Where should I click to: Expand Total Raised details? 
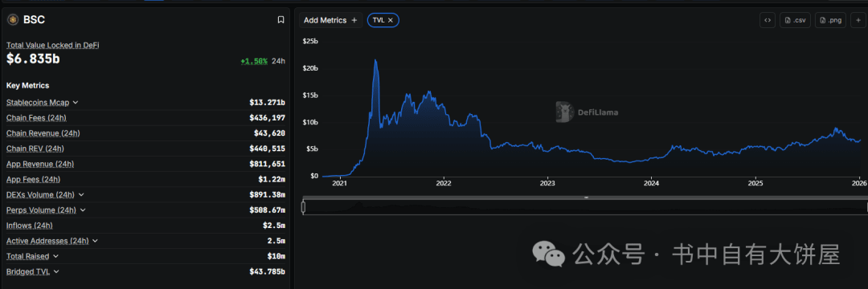[56, 256]
